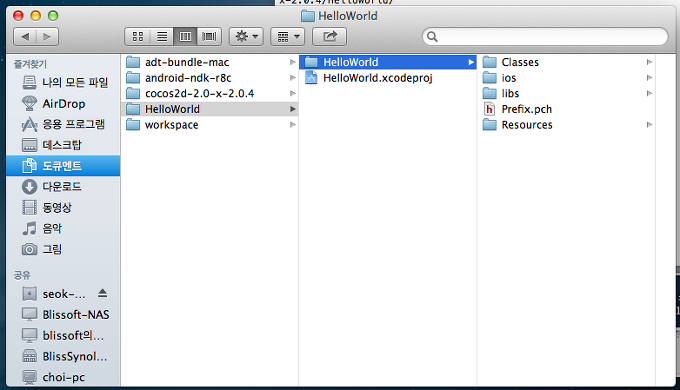Select BlissSynol... shared server
Screen dimensions: 680x390
63,357
